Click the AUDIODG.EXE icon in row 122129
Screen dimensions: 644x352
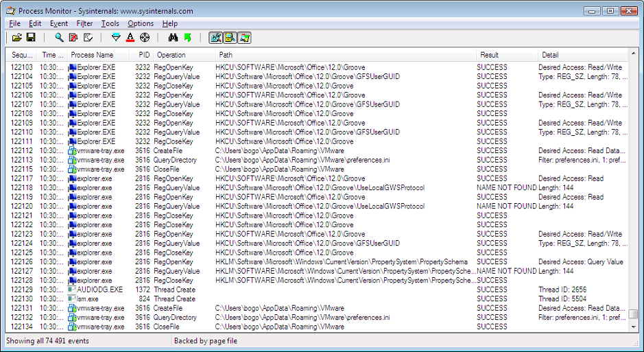[73, 290]
